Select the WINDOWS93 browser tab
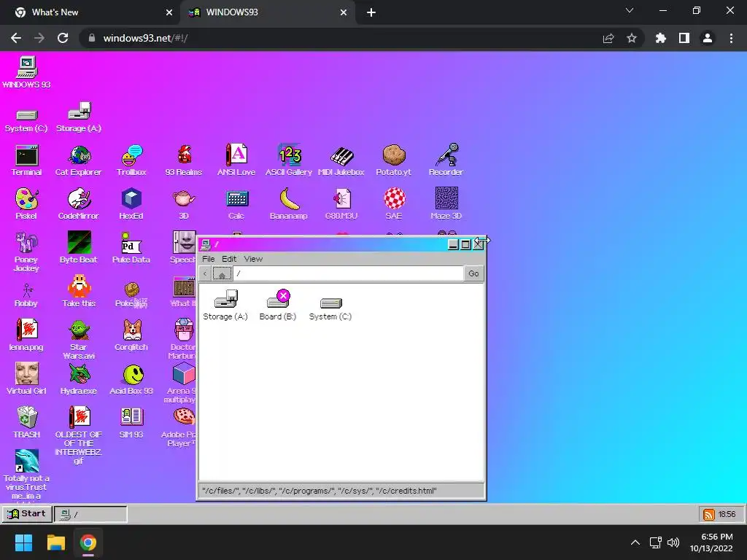The image size is (747, 560). point(268,12)
